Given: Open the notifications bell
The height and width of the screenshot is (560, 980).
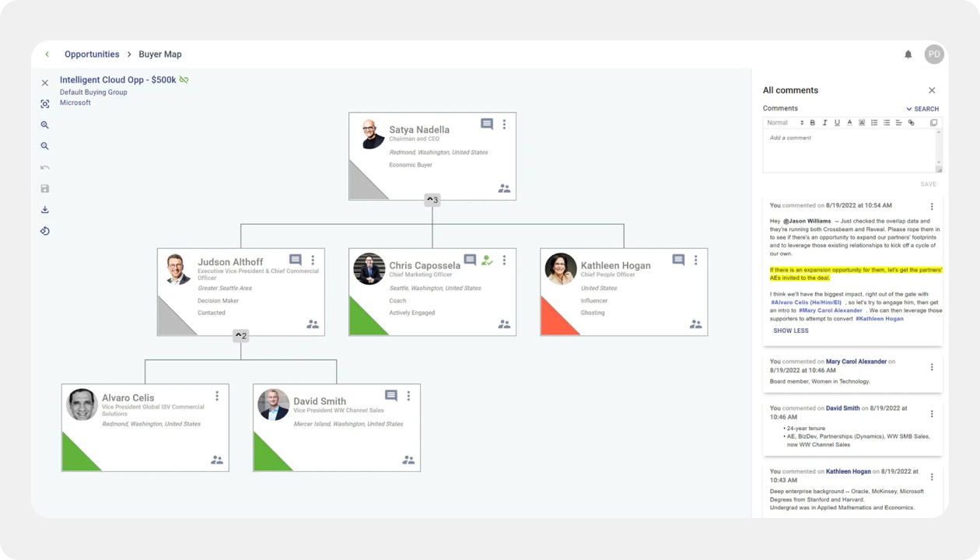Looking at the screenshot, I should pyautogui.click(x=908, y=54).
